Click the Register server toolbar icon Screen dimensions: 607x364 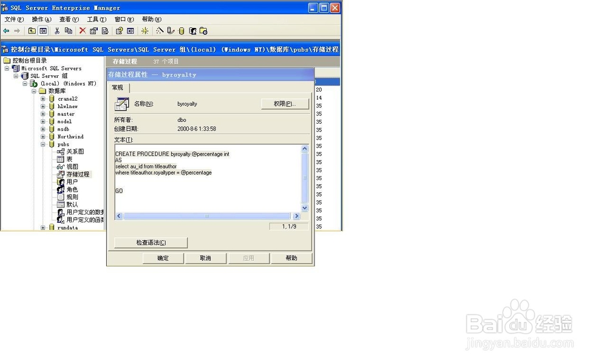[171, 31]
